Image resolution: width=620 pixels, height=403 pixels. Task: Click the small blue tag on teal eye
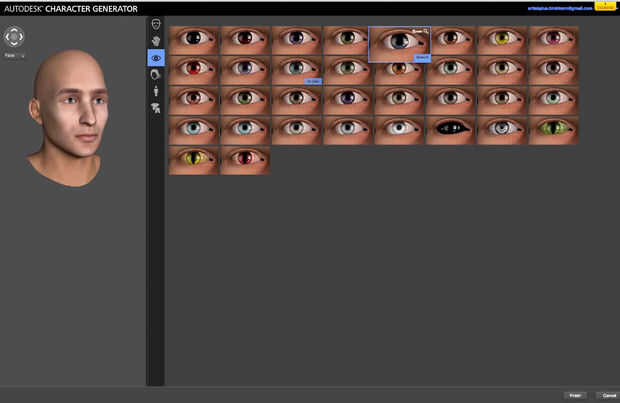(x=313, y=81)
